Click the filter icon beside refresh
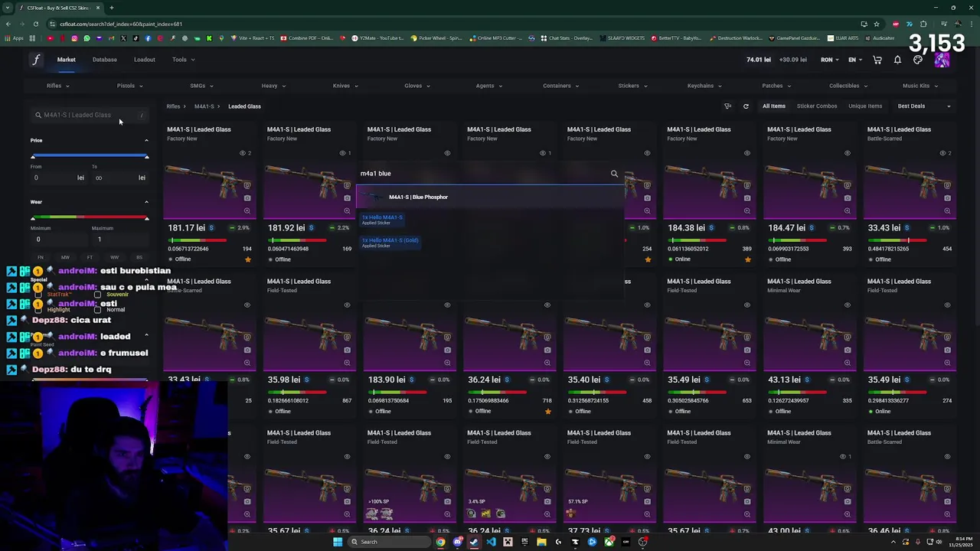The height and width of the screenshot is (551, 980). tap(727, 106)
